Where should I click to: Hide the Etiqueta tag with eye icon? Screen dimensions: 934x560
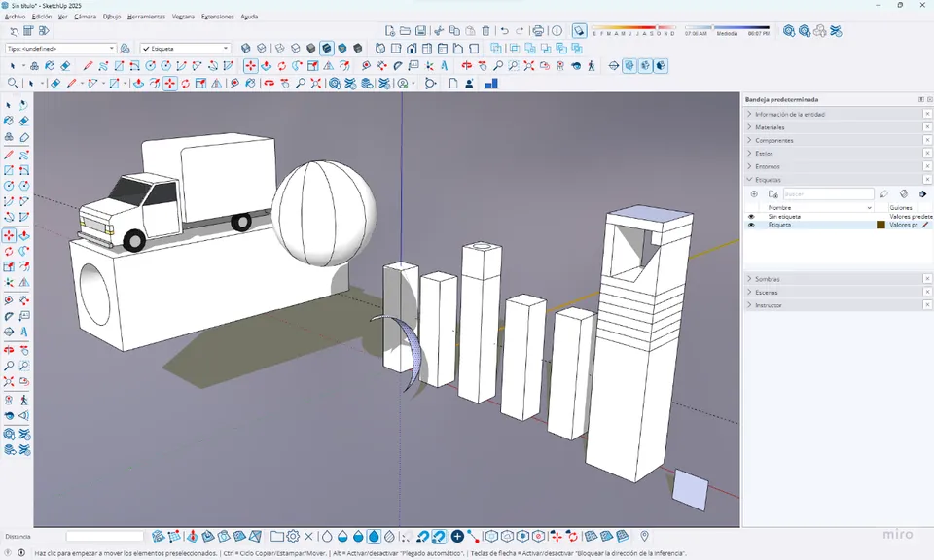pyautogui.click(x=751, y=225)
